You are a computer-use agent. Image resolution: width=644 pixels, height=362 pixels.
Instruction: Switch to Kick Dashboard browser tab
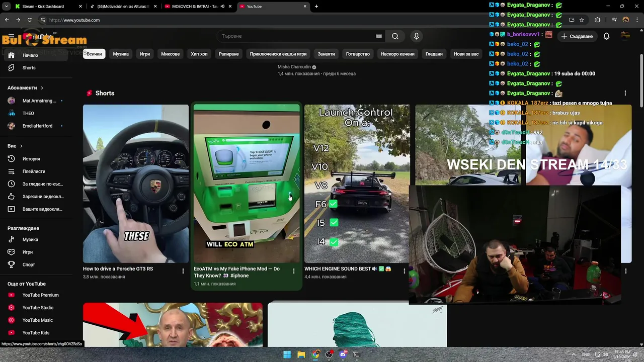pos(48,7)
